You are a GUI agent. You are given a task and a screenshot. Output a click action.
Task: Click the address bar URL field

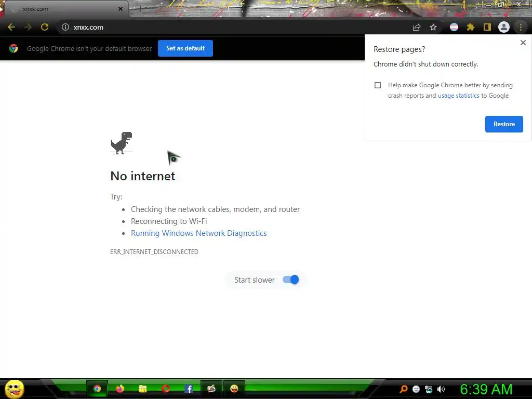[234, 27]
